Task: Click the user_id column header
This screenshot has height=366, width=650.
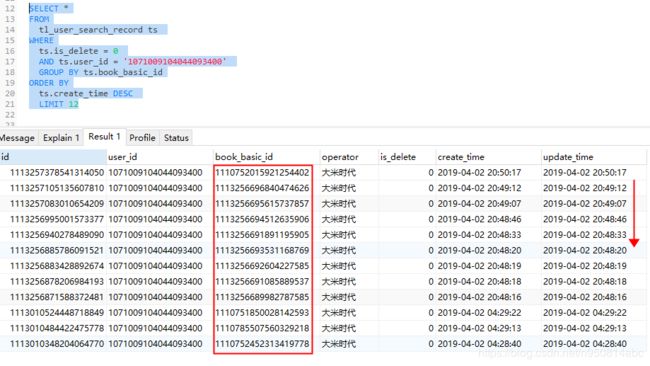Action: click(x=160, y=157)
